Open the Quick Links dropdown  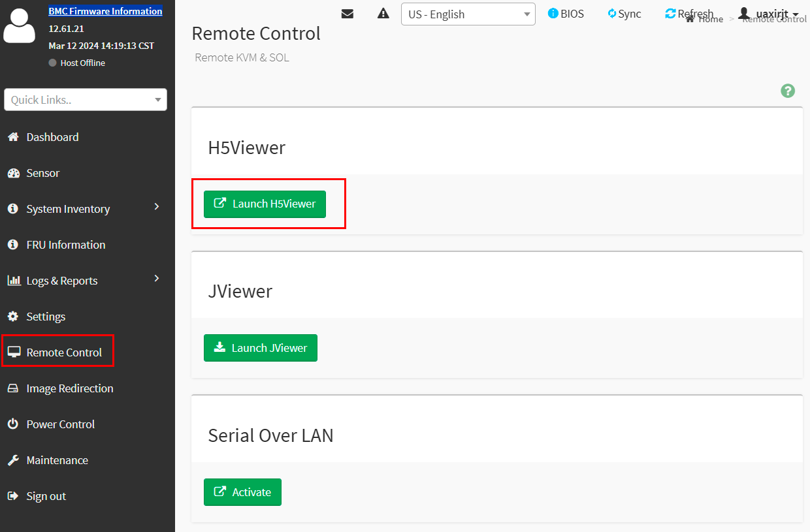tap(86, 100)
